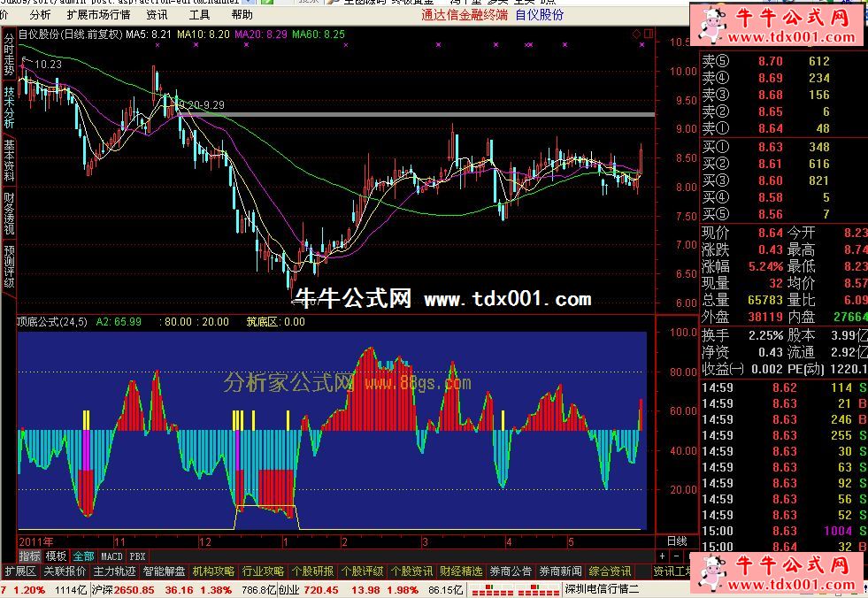Click the minus zoom button beside indicator tabs
868x598 pixels.
pyautogui.click(x=677, y=556)
